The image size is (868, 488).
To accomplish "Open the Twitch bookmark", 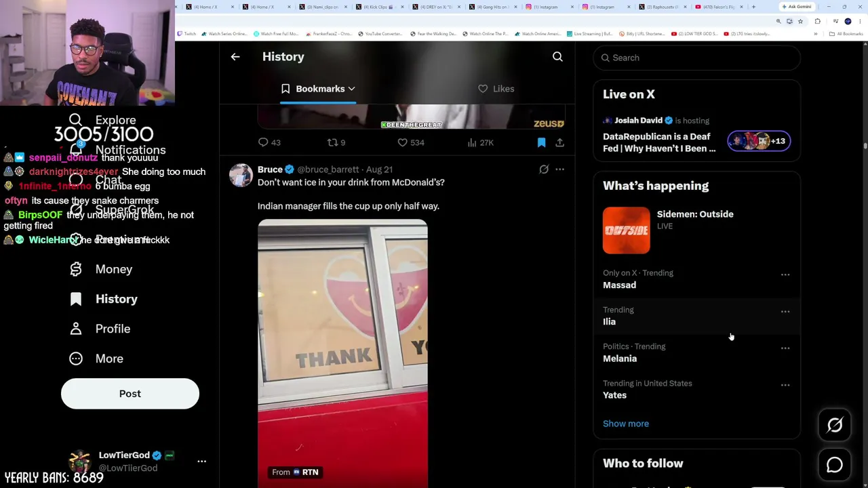I will pyautogui.click(x=187, y=34).
